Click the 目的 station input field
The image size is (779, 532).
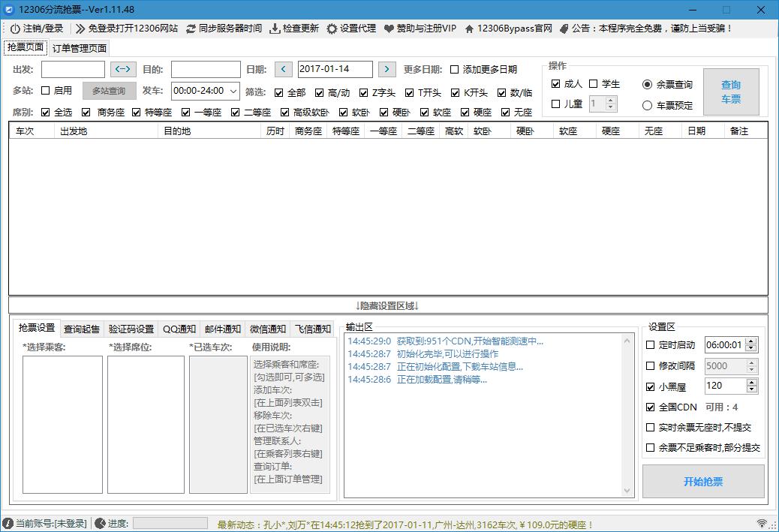coord(206,69)
